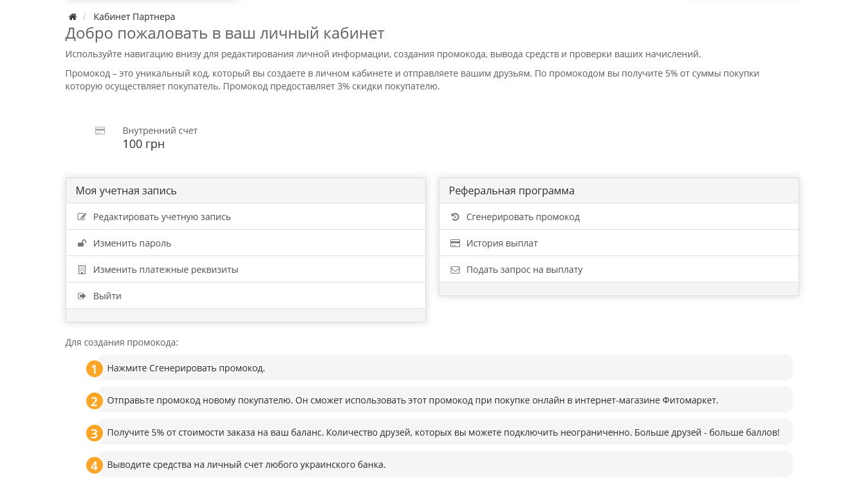Screen dimensions: 868x482
Task: Click the Реферальная программа panel header
Action: 619,190
